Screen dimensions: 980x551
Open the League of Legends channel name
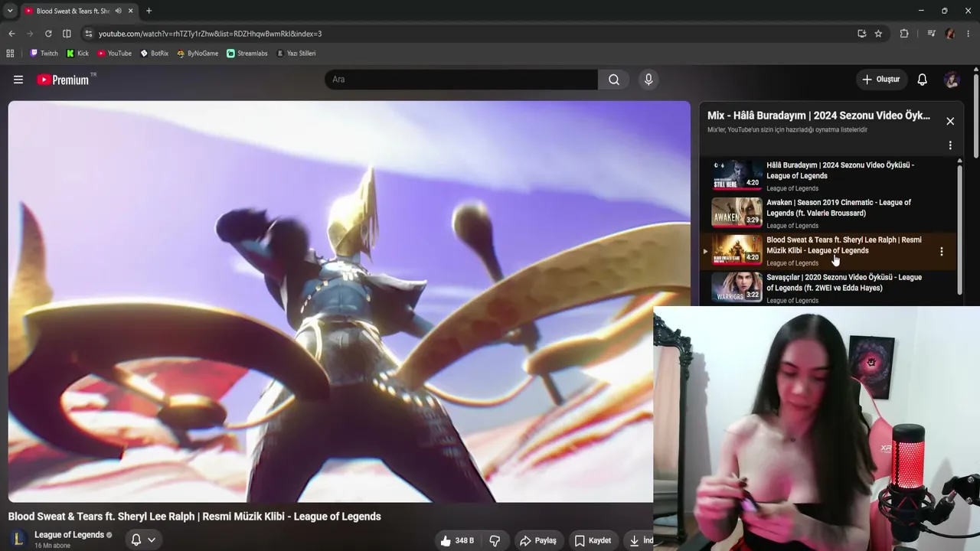pyautogui.click(x=69, y=535)
